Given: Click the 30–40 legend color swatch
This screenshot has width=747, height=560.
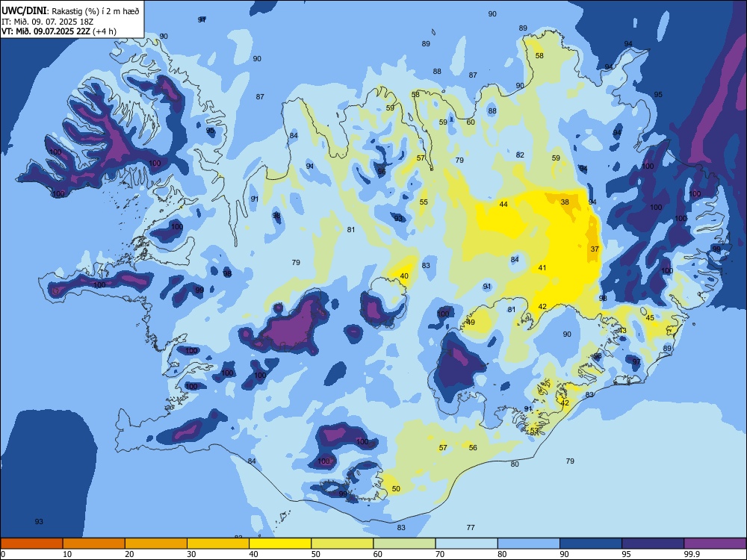Looking at the screenshot, I should pos(218,544).
